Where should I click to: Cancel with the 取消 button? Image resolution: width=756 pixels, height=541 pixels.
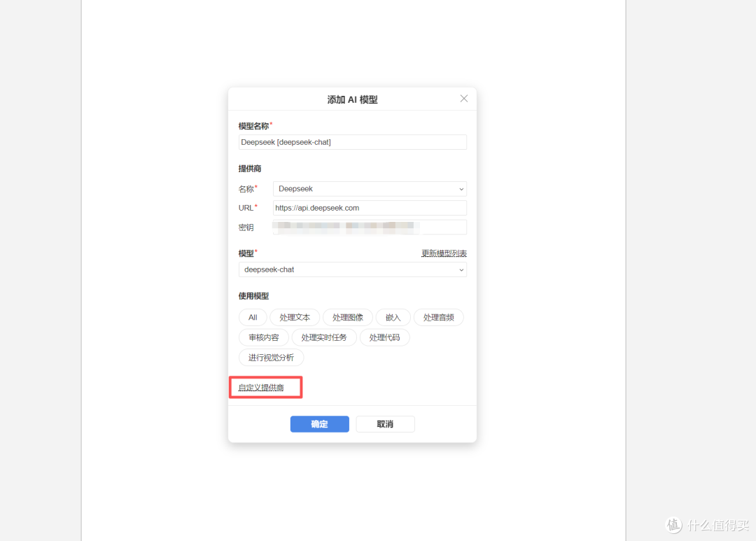coord(385,424)
